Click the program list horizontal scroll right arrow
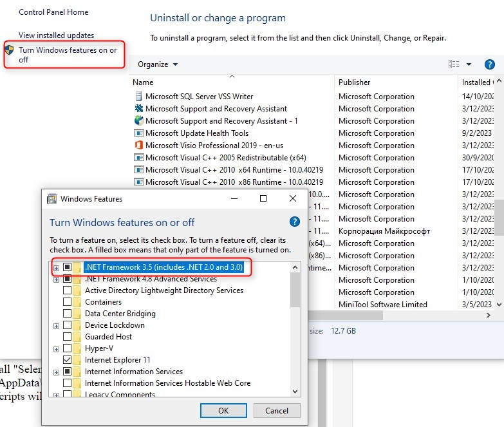Viewport: 504px width, 427px height. point(489,316)
